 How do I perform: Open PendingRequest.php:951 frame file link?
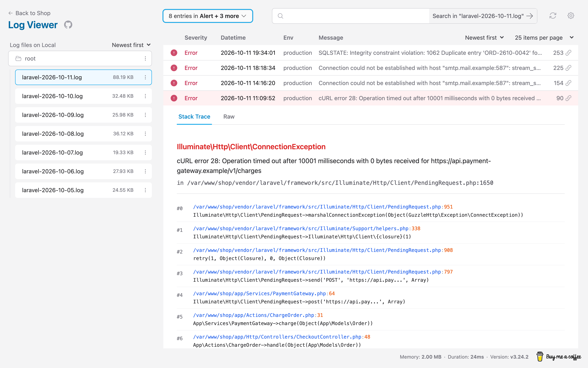pyautogui.click(x=323, y=207)
